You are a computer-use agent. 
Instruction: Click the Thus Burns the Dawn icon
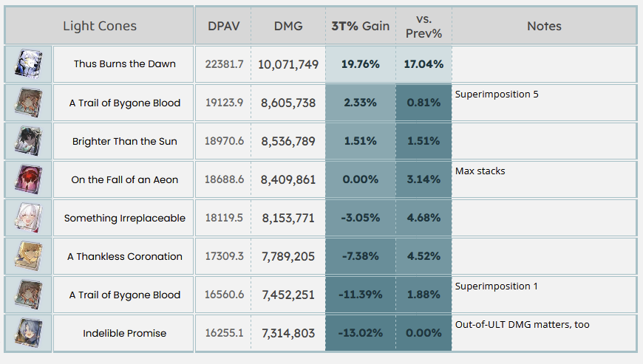coord(28,64)
